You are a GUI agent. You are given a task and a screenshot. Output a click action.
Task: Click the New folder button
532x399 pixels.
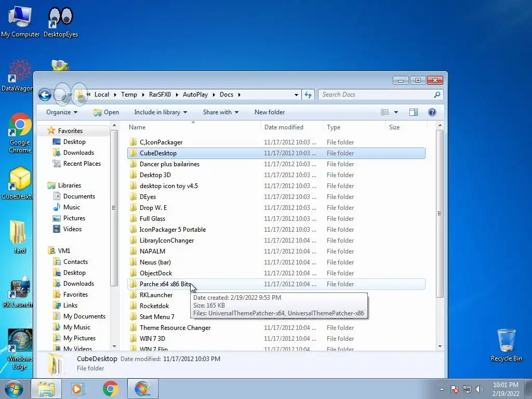[x=270, y=112]
